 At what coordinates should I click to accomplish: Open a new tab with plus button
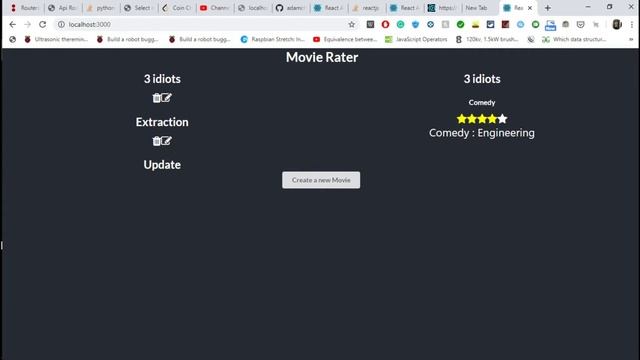point(548,8)
